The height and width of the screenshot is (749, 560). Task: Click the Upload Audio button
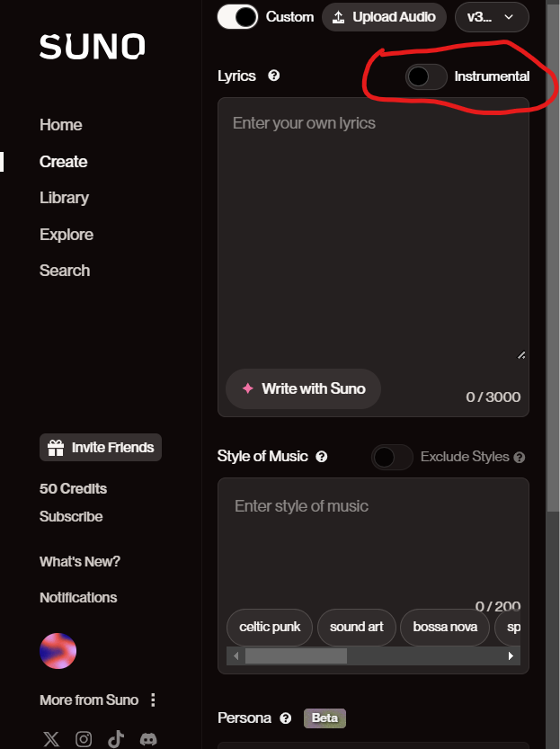coord(385,17)
